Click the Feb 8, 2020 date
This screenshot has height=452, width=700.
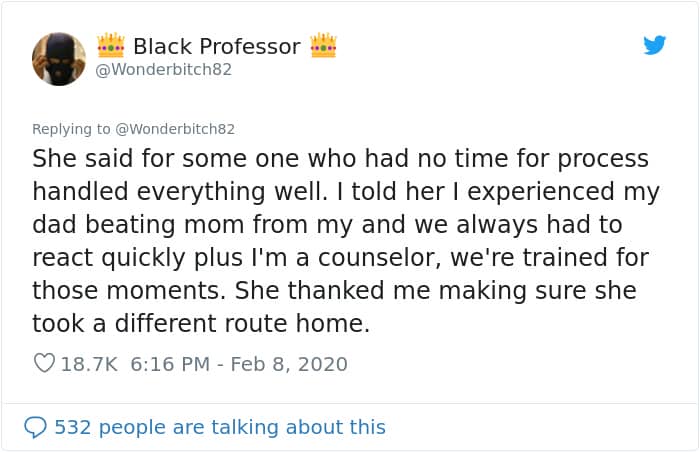pyautogui.click(x=289, y=364)
